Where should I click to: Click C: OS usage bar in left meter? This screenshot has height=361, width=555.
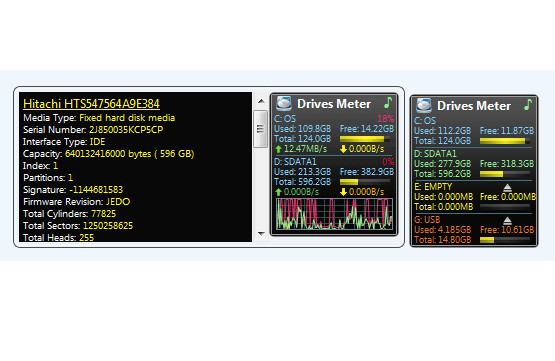point(365,139)
